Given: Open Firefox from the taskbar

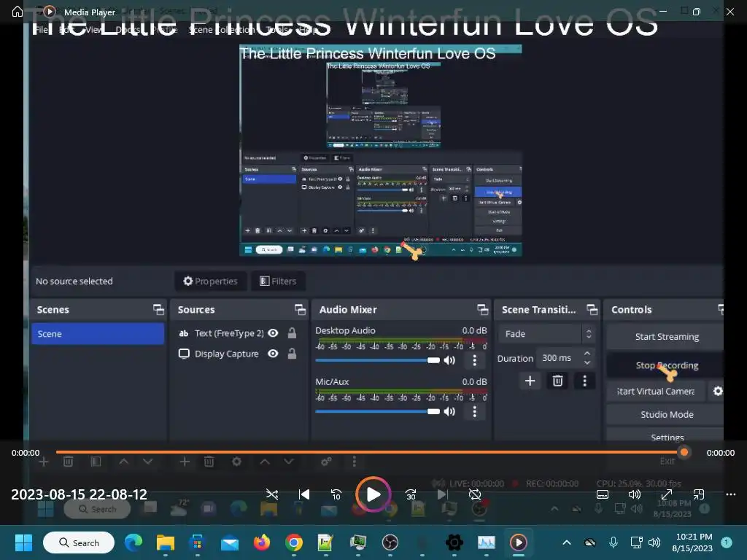Looking at the screenshot, I should point(262,542).
